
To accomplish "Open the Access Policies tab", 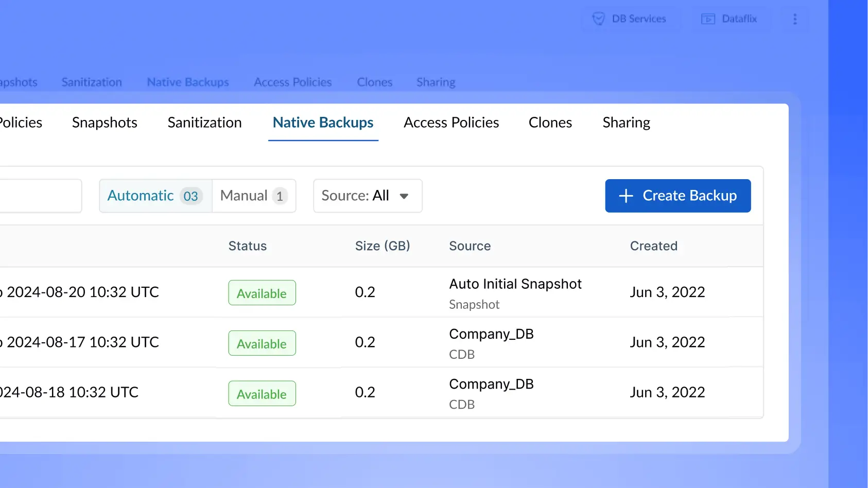I will [451, 123].
